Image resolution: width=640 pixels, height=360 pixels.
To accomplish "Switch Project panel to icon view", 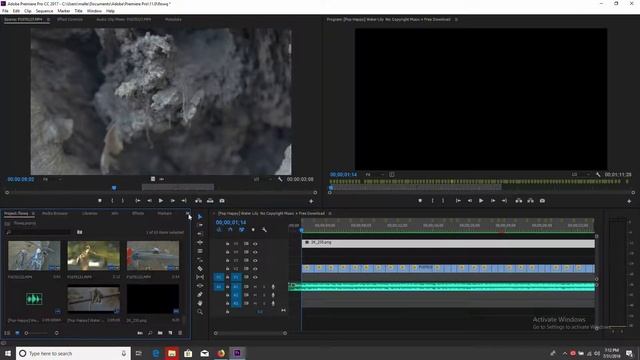I will [x=17, y=333].
